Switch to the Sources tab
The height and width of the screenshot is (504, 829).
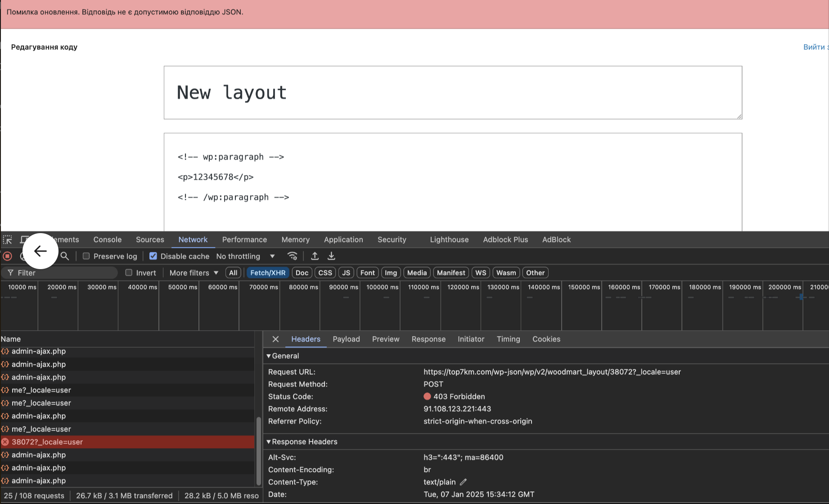(x=150, y=239)
